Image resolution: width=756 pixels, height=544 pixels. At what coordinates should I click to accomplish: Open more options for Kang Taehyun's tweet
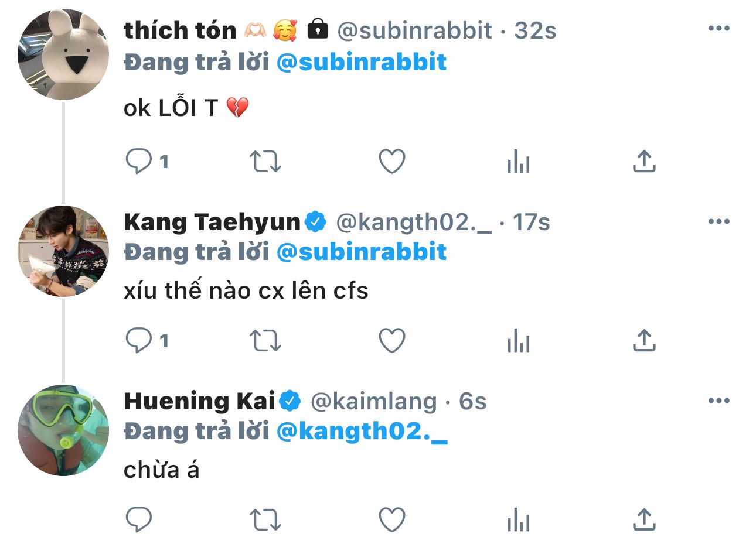click(718, 221)
